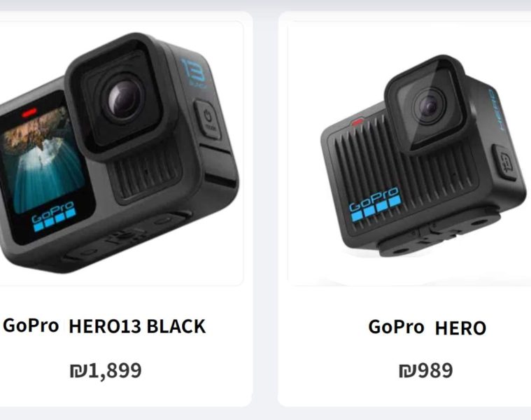
Task: Select the ₪1,899 price label
Action: point(106,370)
